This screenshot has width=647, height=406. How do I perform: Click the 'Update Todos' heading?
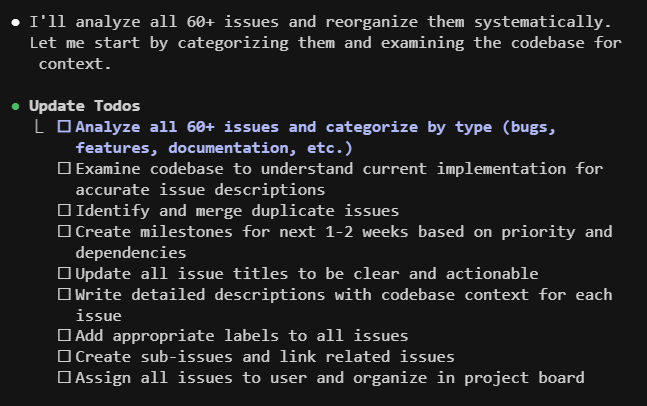point(85,106)
